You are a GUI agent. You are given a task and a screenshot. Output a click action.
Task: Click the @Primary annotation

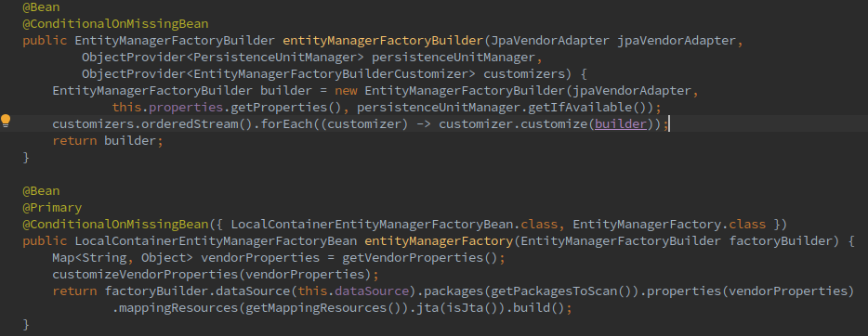click(x=52, y=208)
